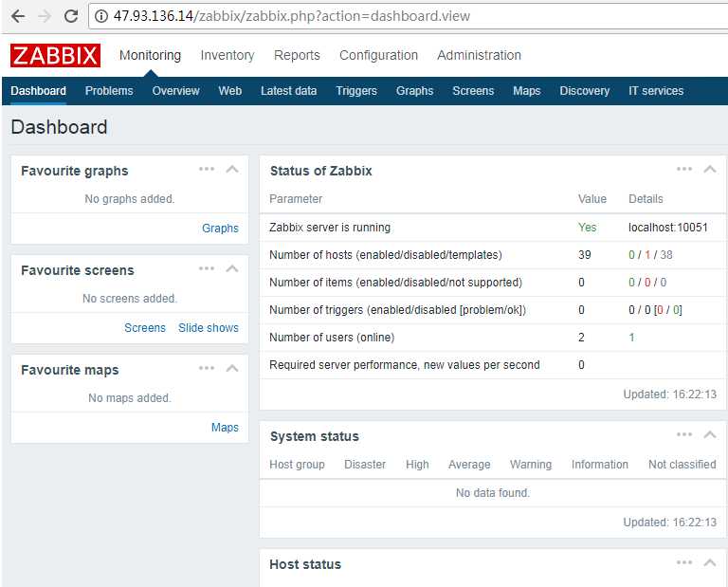Open System status widget options menu
The image size is (728, 587).
[684, 434]
